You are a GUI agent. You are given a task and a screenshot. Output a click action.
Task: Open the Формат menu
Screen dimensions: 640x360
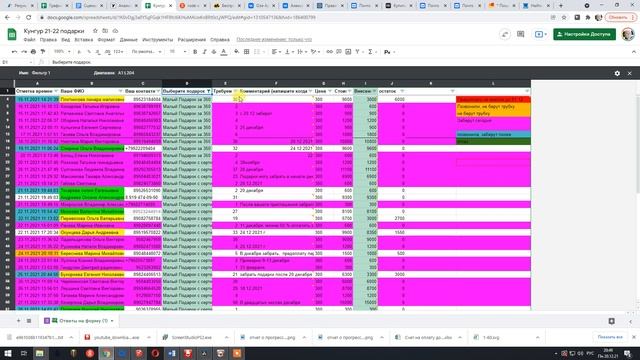click(106, 40)
